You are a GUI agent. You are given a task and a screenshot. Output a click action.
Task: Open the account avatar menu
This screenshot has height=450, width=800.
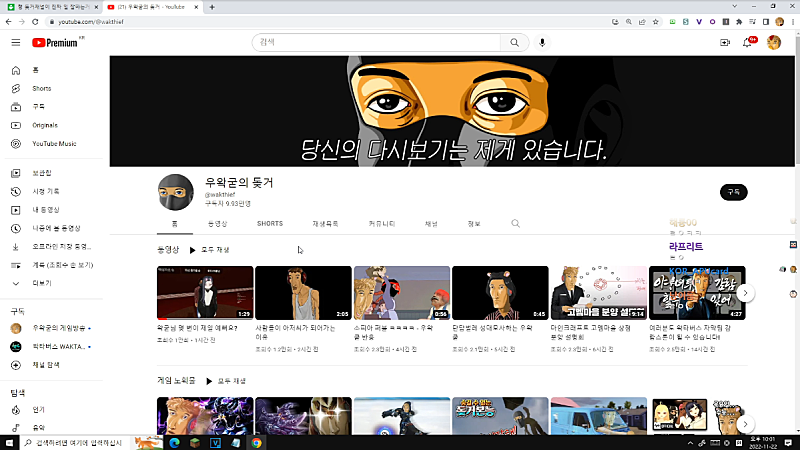(x=774, y=42)
